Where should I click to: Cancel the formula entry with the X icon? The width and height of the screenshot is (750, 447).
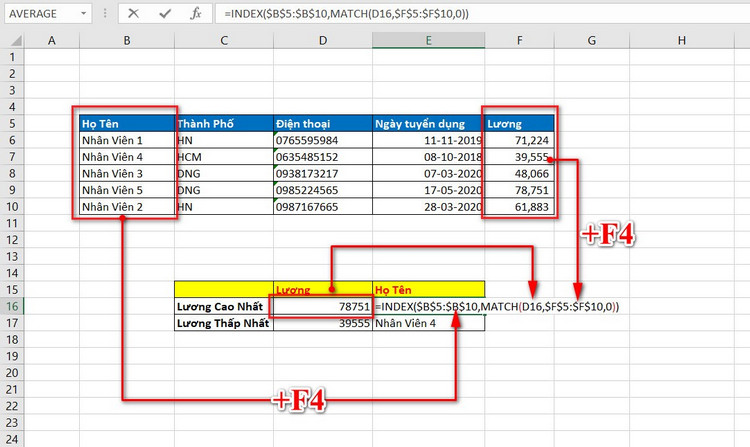click(x=133, y=13)
